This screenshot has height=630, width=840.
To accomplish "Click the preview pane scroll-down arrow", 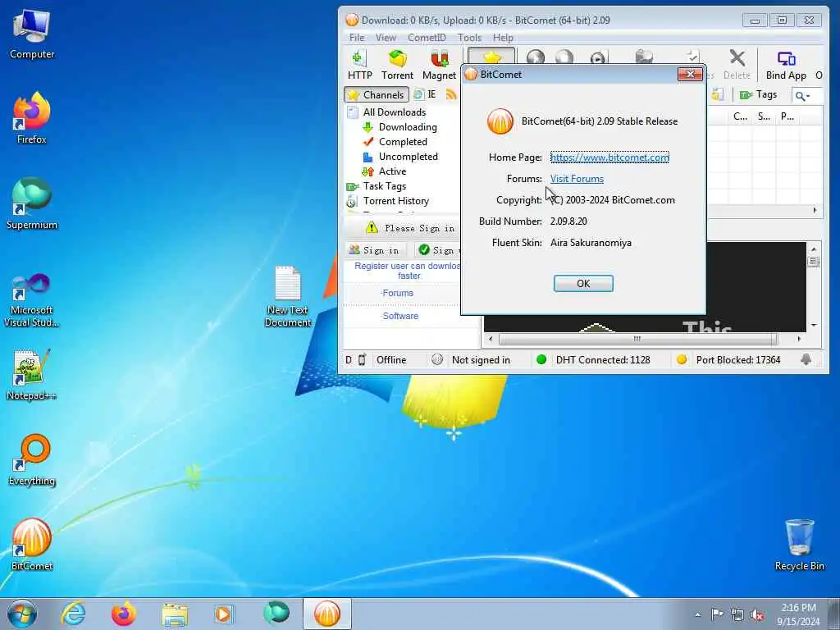I will (x=814, y=325).
